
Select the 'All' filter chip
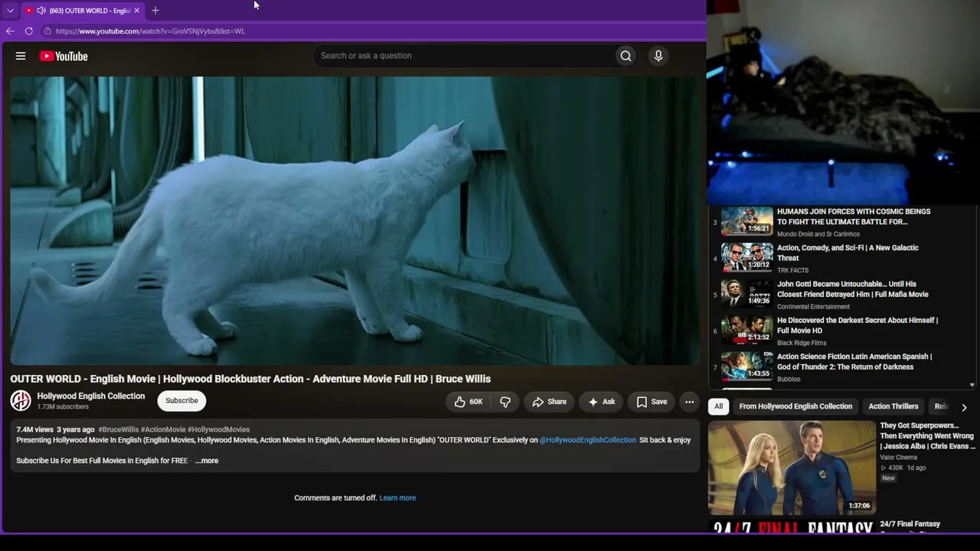point(718,406)
